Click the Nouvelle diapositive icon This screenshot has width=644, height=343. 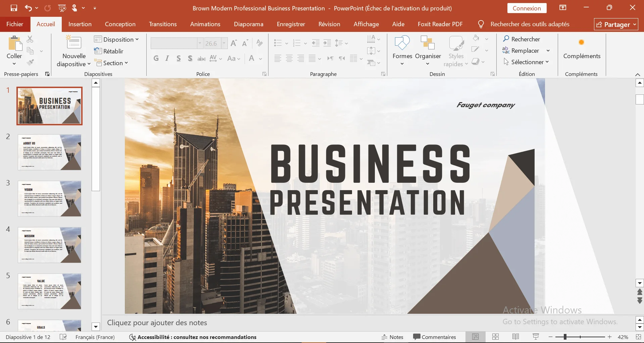tap(74, 43)
